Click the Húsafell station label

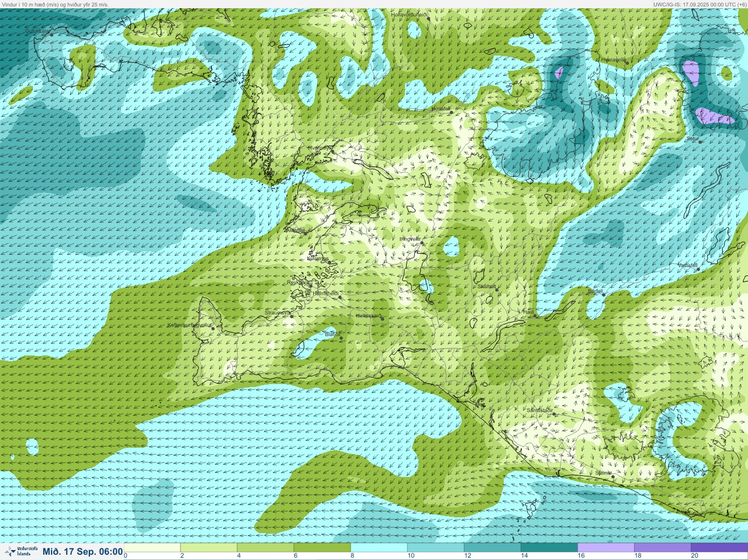441,109
